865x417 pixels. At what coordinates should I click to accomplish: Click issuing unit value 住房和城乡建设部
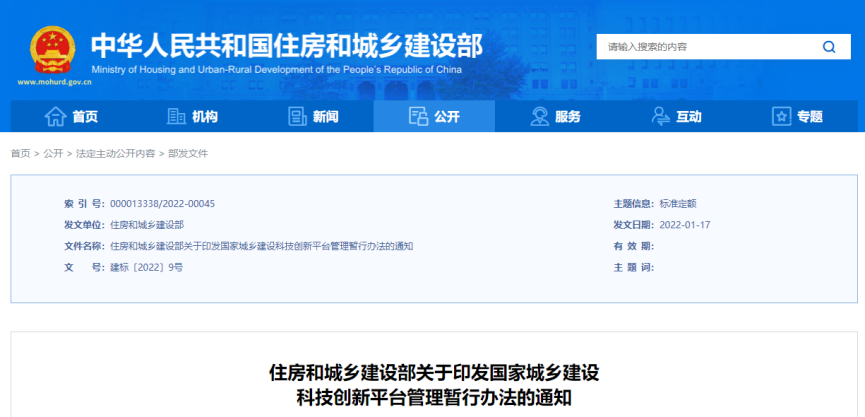pyautogui.click(x=147, y=224)
